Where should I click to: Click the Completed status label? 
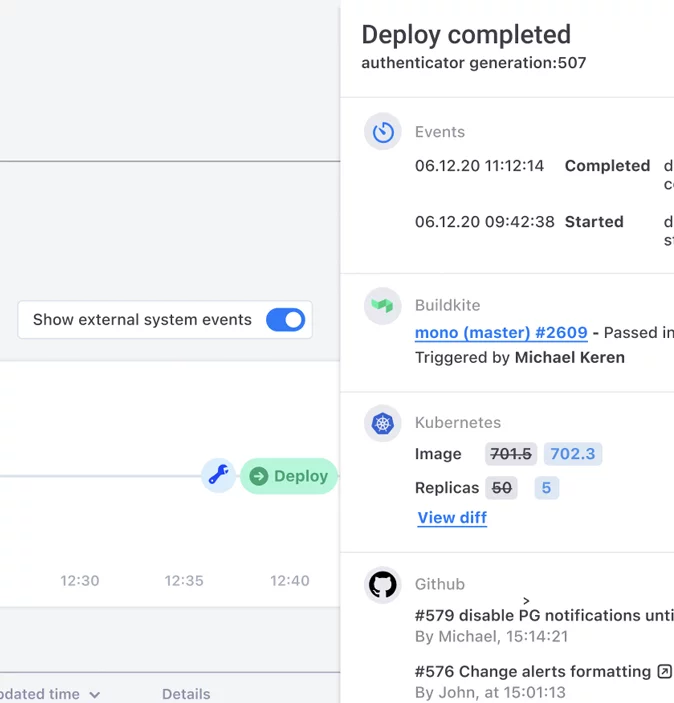[x=607, y=166]
